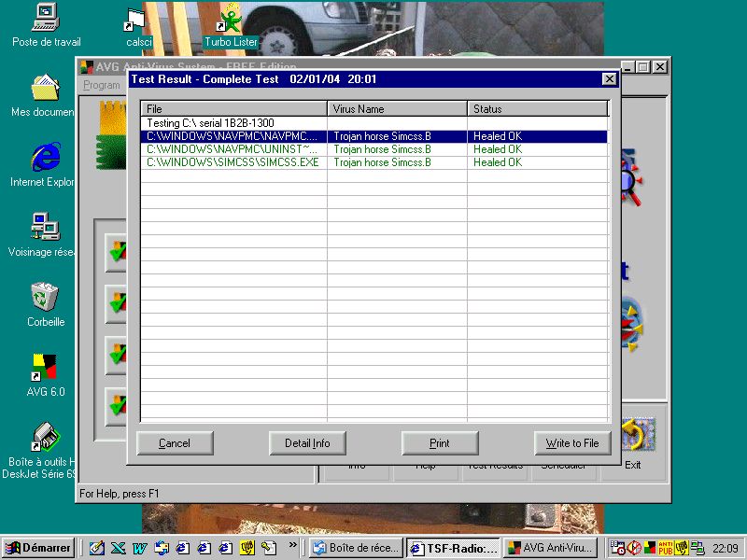Click 'Healed OK' in the SIMCSS.EXE row

[498, 162]
